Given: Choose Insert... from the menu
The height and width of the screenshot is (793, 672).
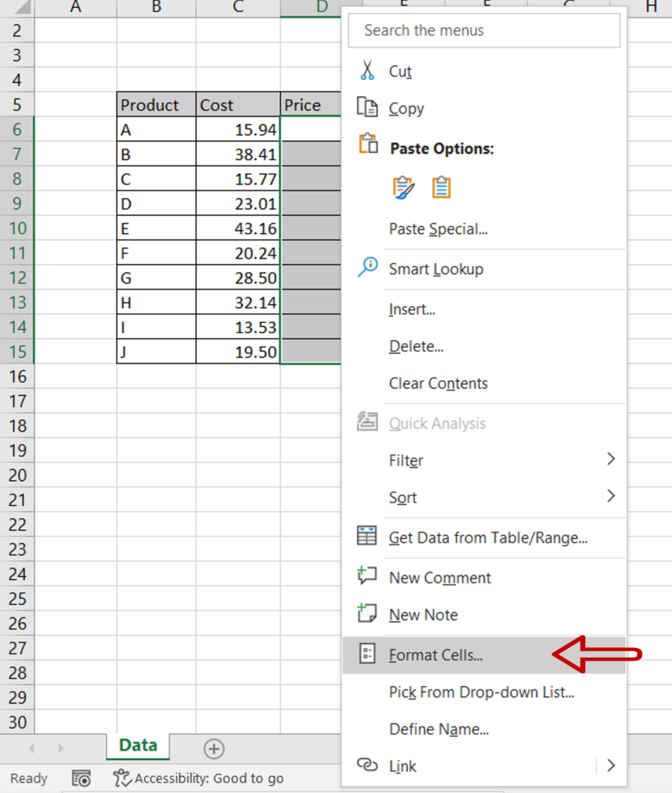Looking at the screenshot, I should click(x=484, y=309).
